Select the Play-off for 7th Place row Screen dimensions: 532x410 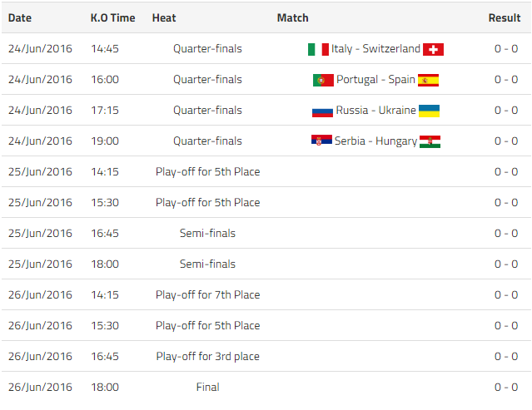pyautogui.click(x=207, y=294)
